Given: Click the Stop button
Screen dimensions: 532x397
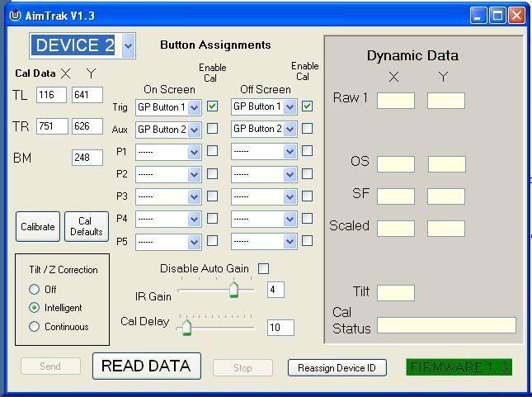Looking at the screenshot, I should point(242,368).
